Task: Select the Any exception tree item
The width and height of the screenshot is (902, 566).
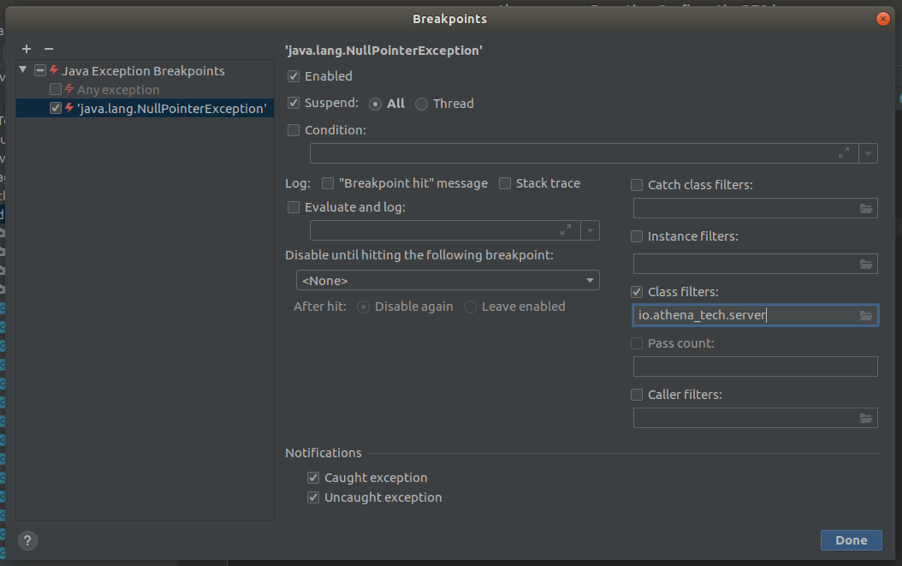Action: (118, 90)
